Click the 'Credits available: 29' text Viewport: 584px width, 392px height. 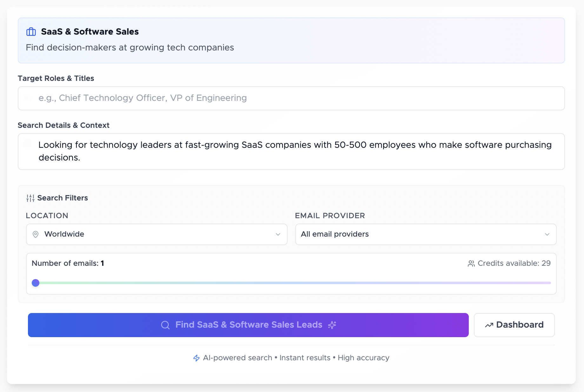[x=514, y=263]
